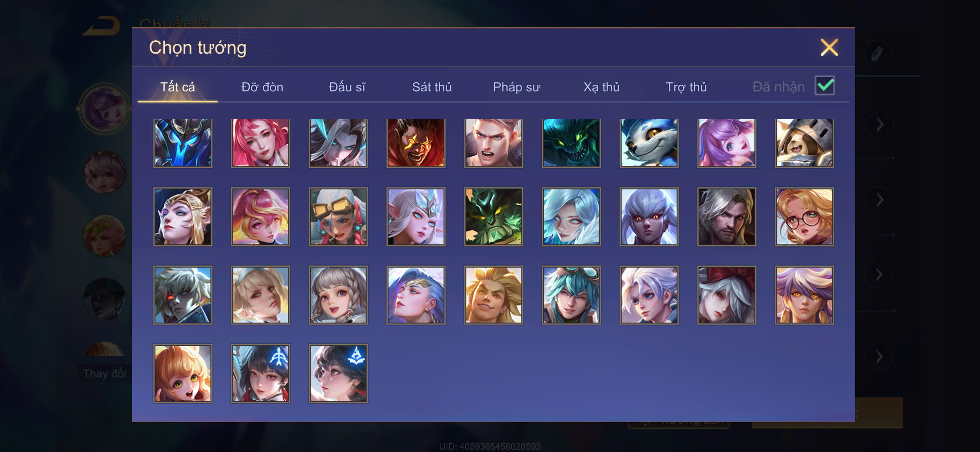Screen dimensions: 980x452
Task: Show the Pháp sư hero category
Action: pos(516,87)
